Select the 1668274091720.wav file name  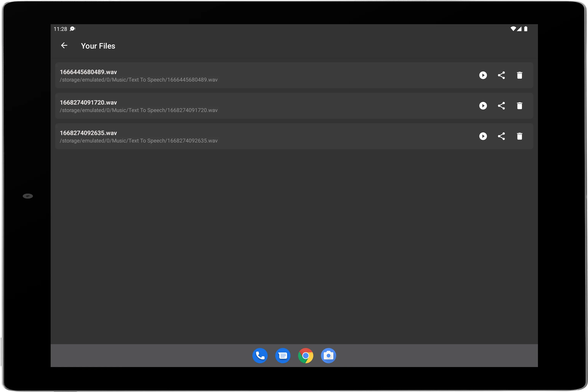pyautogui.click(x=88, y=102)
